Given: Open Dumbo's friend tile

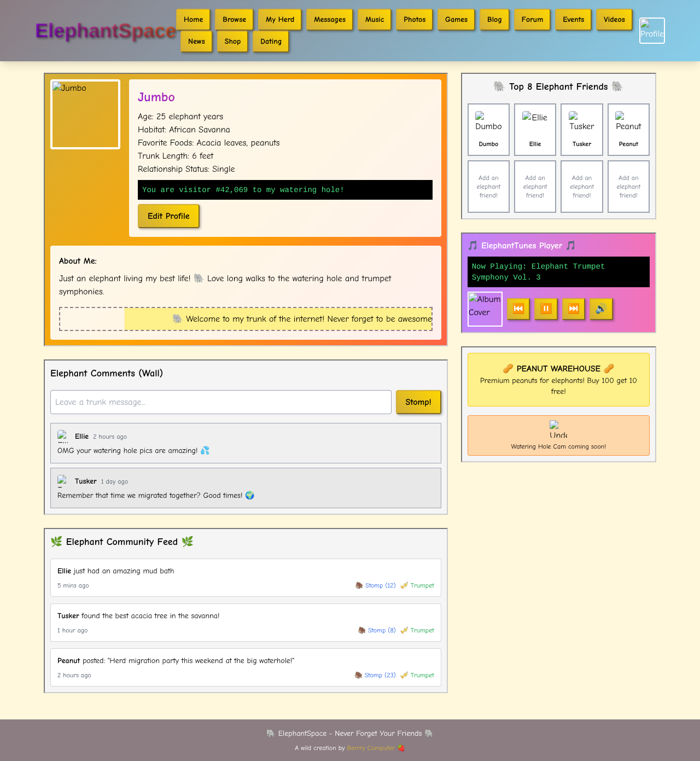Looking at the screenshot, I should (488, 130).
